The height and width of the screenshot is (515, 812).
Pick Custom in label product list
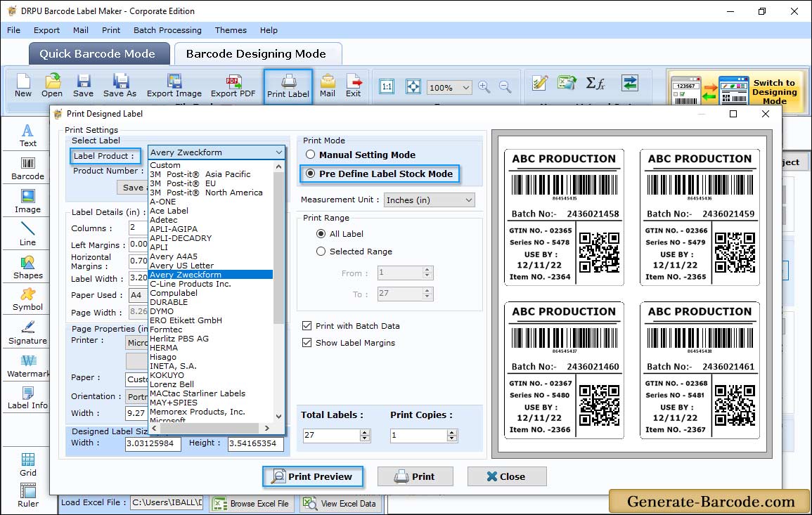(x=165, y=165)
